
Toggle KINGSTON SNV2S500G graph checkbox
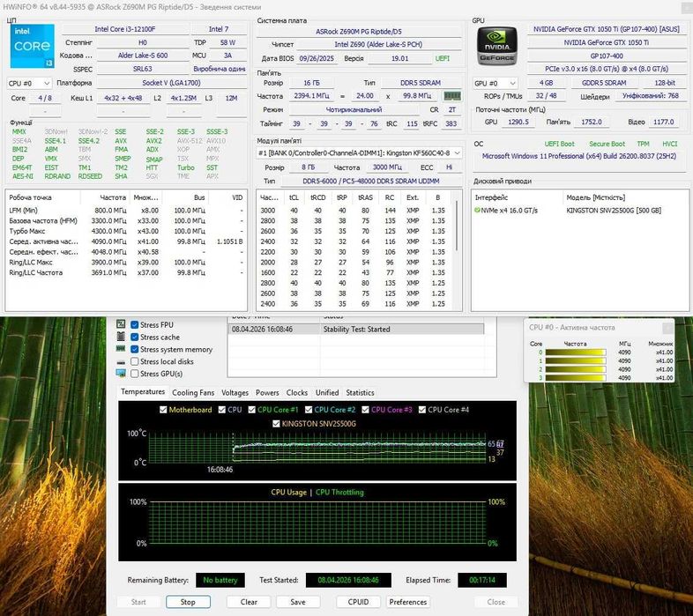(276, 424)
